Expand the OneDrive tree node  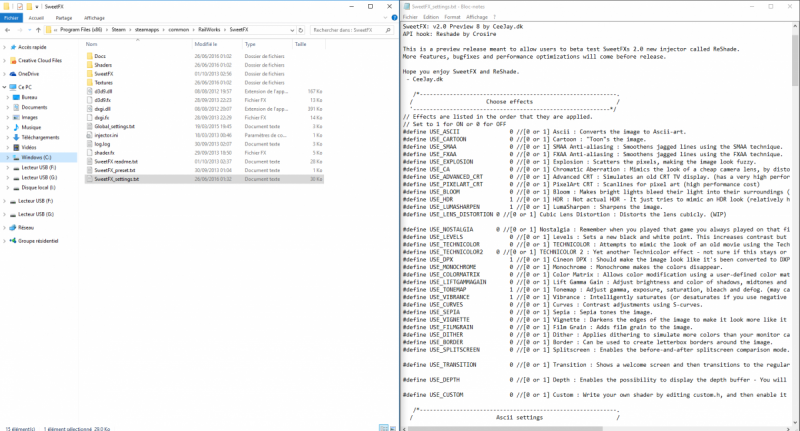point(5,74)
